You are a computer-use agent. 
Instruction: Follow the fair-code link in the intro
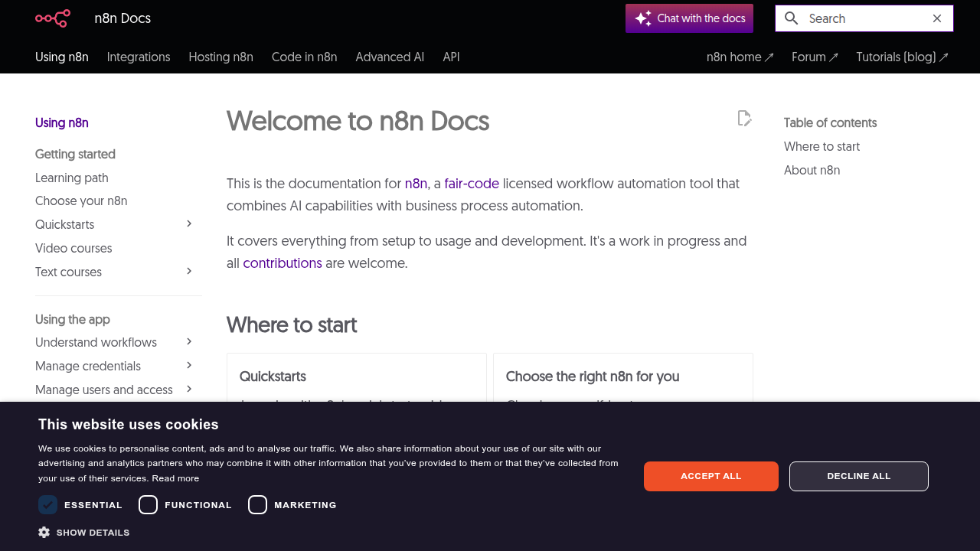(472, 184)
